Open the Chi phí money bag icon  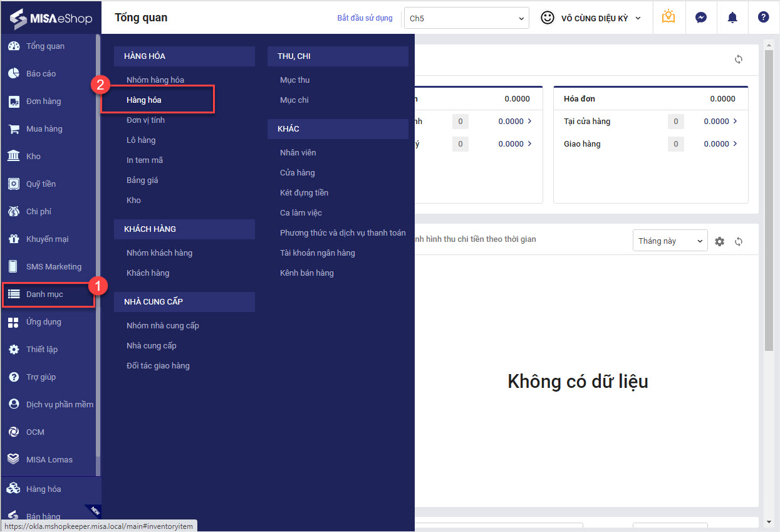click(13, 212)
